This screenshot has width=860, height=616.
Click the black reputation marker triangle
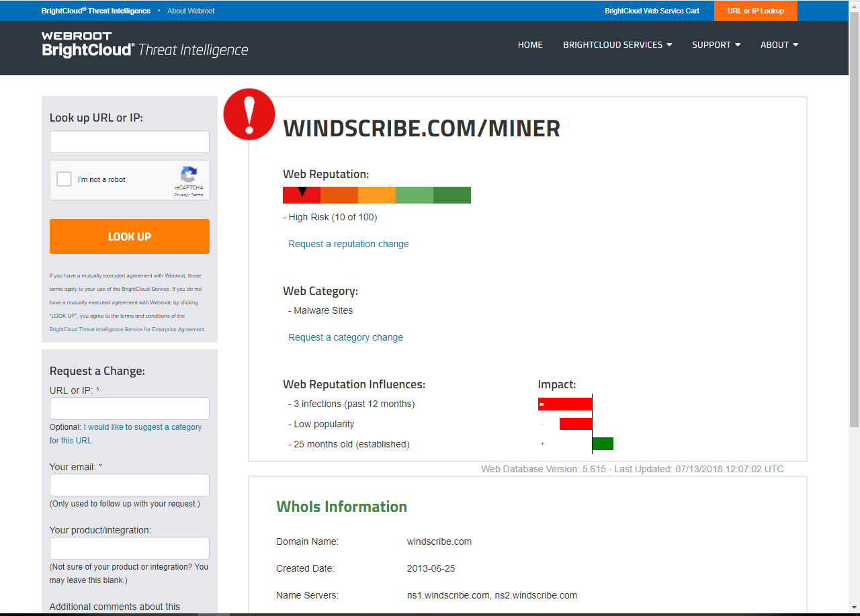[x=302, y=191]
